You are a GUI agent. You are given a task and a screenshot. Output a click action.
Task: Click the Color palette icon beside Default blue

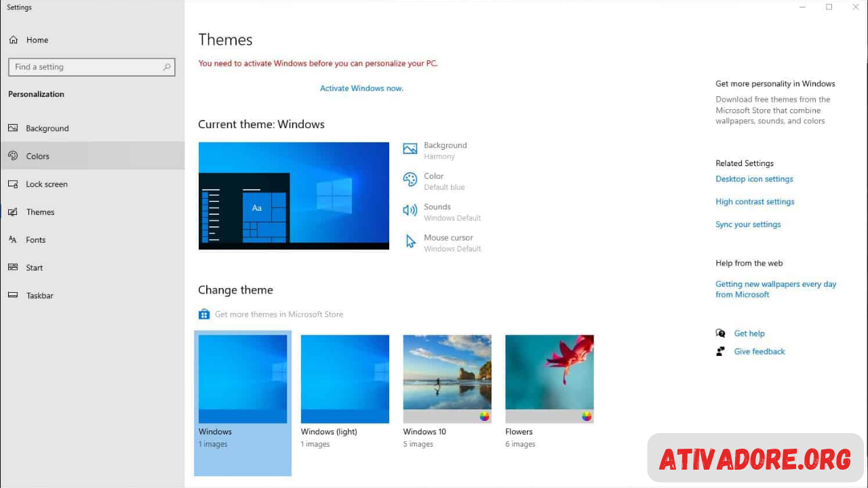(410, 180)
